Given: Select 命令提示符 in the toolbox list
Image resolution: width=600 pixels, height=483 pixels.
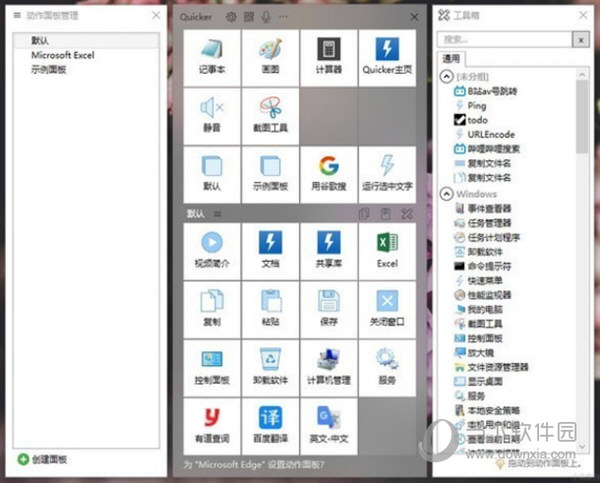Looking at the screenshot, I should point(482,266).
